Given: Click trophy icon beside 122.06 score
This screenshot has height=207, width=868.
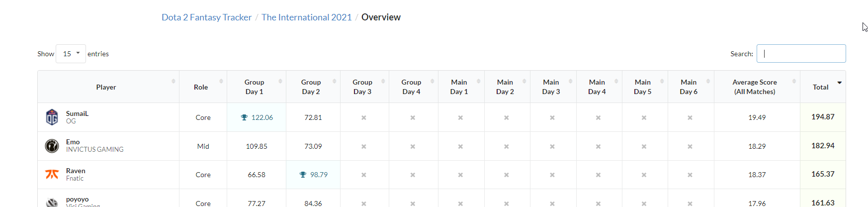Looking at the screenshot, I should click(x=244, y=117).
